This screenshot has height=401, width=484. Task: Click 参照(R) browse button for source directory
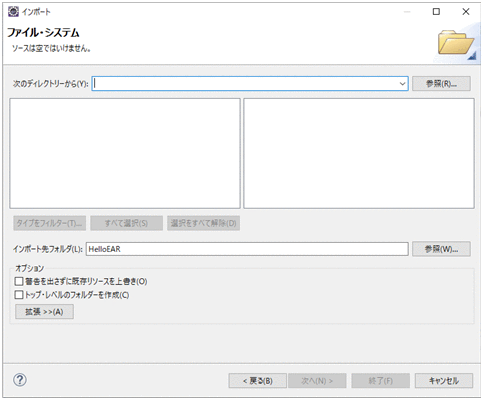[x=441, y=83]
